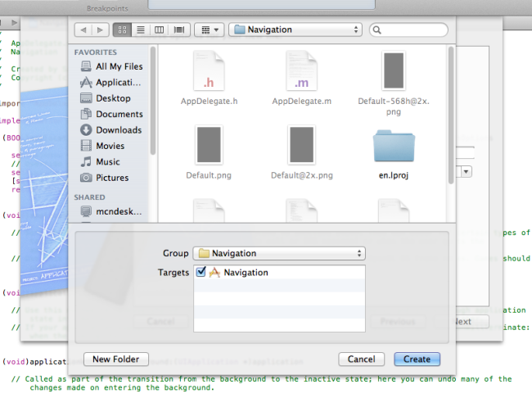Click the New Folder button
Image resolution: width=532 pixels, height=398 pixels.
(116, 360)
